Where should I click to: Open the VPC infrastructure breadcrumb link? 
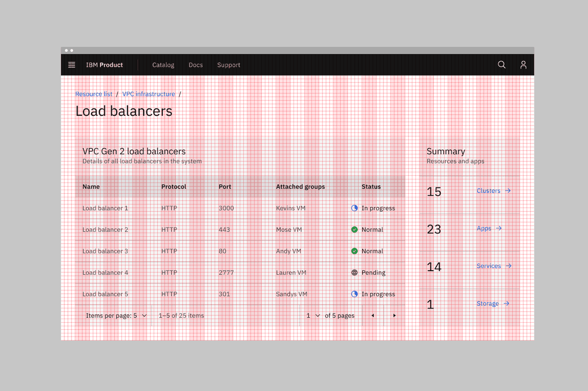pos(149,94)
